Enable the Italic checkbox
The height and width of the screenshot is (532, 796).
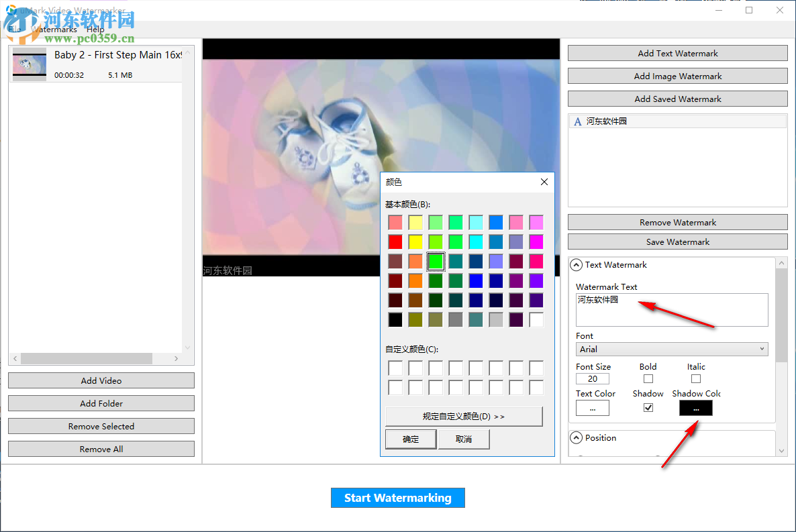(x=694, y=379)
